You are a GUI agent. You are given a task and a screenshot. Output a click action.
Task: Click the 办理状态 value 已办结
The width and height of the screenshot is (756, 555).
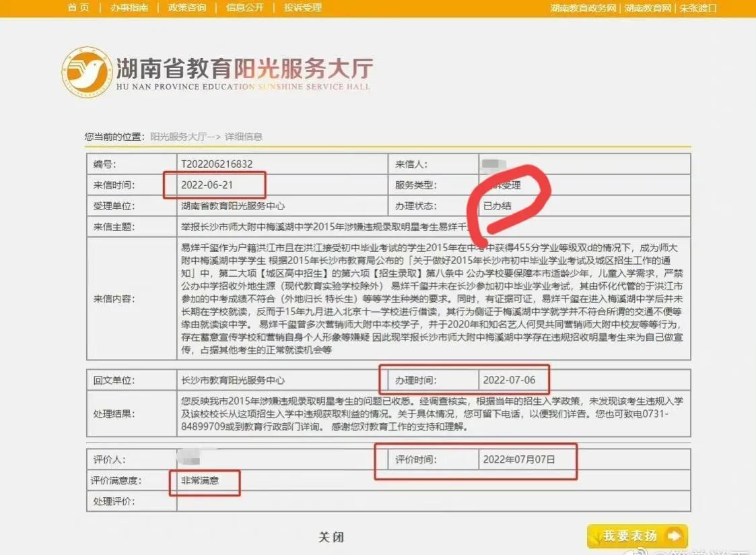(x=497, y=206)
